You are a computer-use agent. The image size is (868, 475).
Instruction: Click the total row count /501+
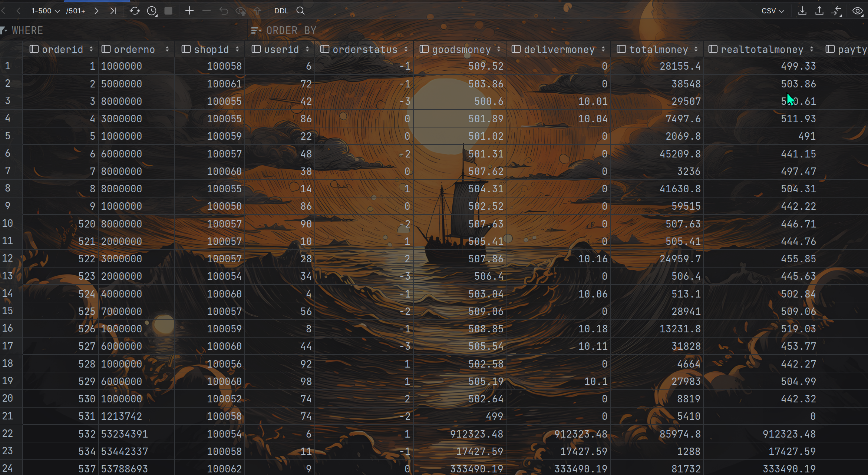point(76,11)
